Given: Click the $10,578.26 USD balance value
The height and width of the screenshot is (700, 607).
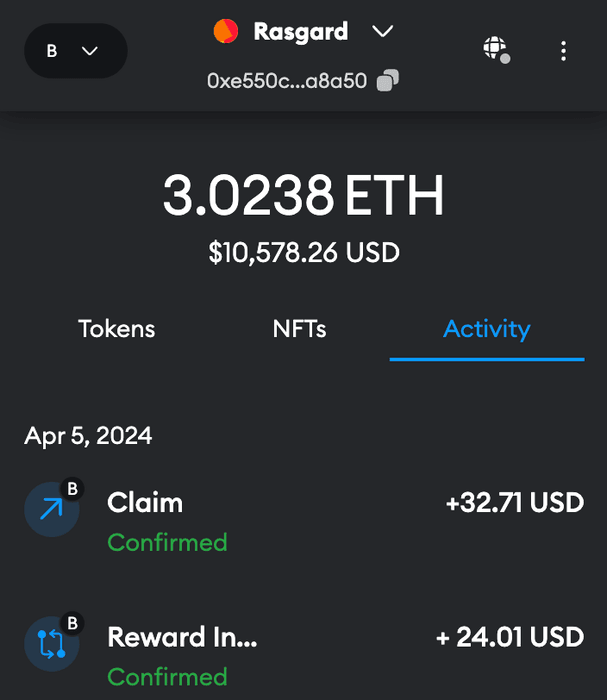Looking at the screenshot, I should (x=303, y=253).
